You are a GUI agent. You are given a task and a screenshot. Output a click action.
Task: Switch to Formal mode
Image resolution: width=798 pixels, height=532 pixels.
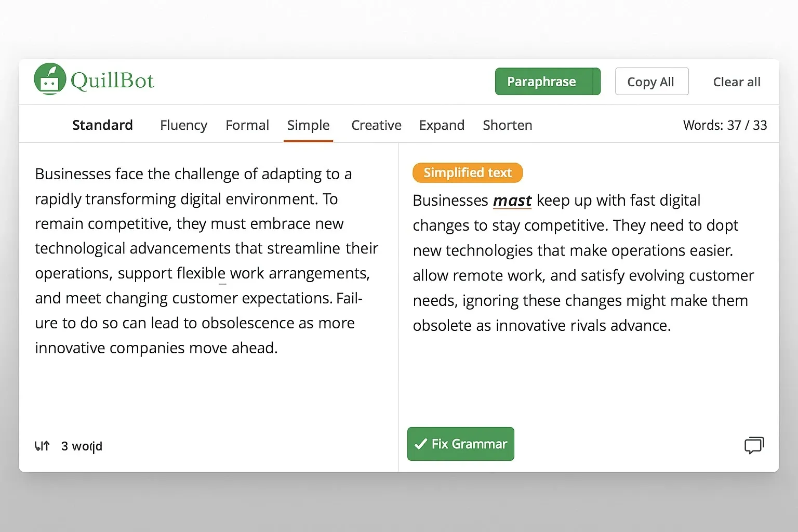click(x=247, y=125)
